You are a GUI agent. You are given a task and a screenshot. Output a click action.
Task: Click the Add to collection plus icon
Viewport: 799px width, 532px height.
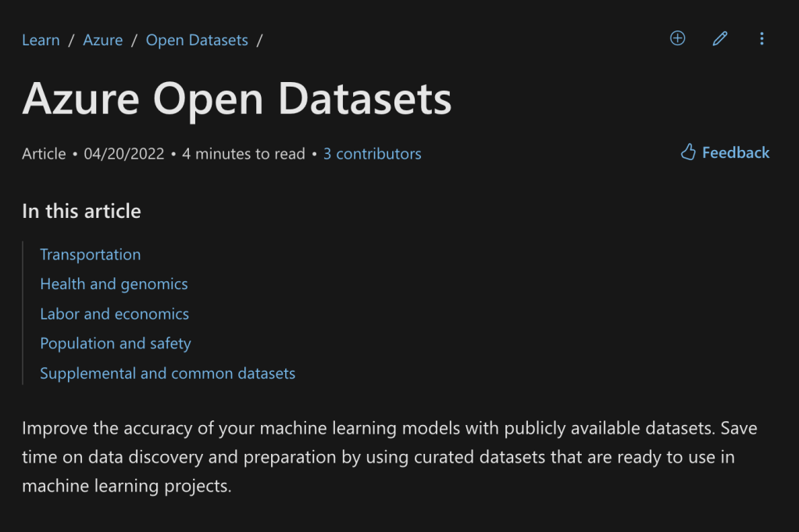pyautogui.click(x=677, y=38)
